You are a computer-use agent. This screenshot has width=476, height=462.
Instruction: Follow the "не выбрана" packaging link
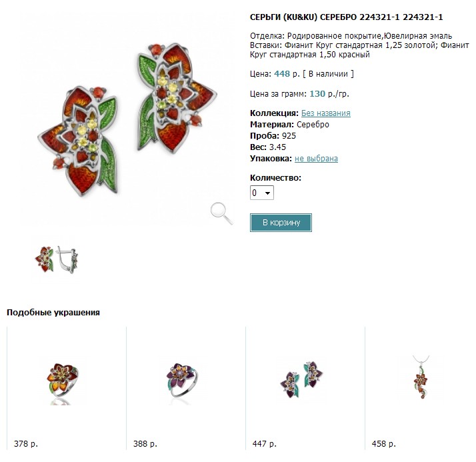click(x=316, y=159)
